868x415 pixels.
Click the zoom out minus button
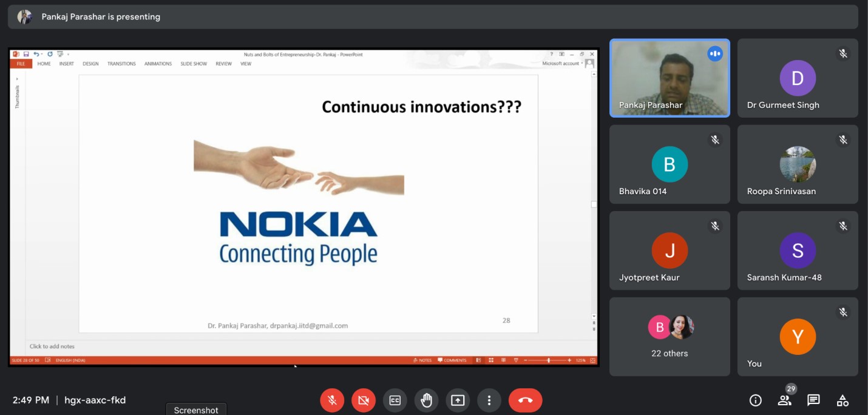pos(526,360)
